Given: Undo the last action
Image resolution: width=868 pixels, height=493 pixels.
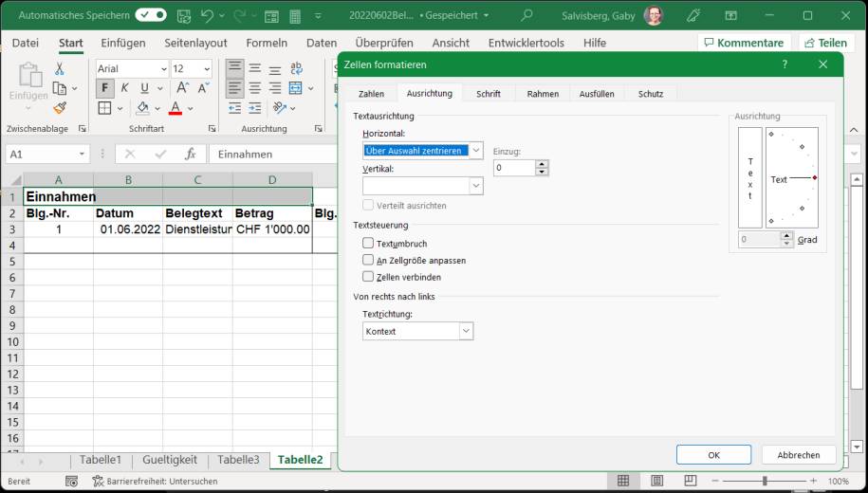Looking at the screenshot, I should [x=207, y=15].
